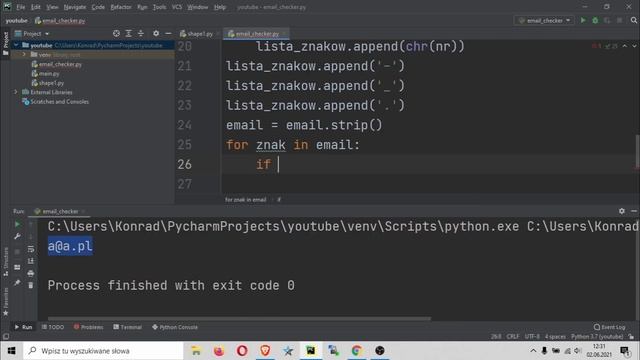Change 4 spaces indent setting
This screenshot has height=360, width=640.
click(x=555, y=337)
